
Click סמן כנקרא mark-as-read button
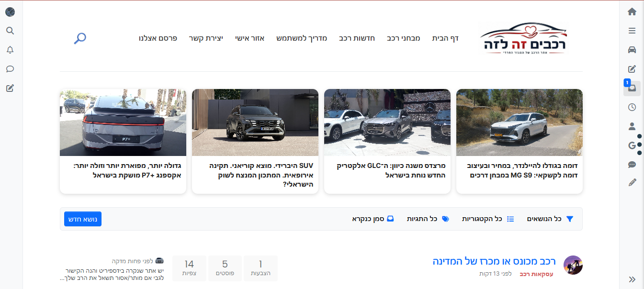[373, 219]
